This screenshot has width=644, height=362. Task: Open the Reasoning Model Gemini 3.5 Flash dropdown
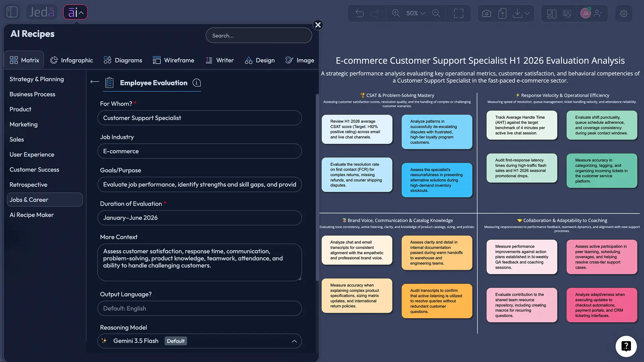200,341
